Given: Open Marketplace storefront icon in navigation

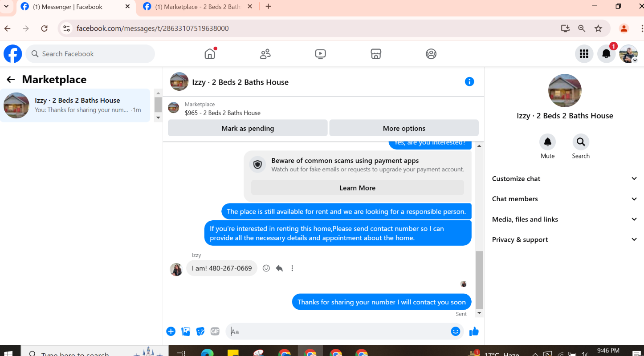Looking at the screenshot, I should 376,54.
